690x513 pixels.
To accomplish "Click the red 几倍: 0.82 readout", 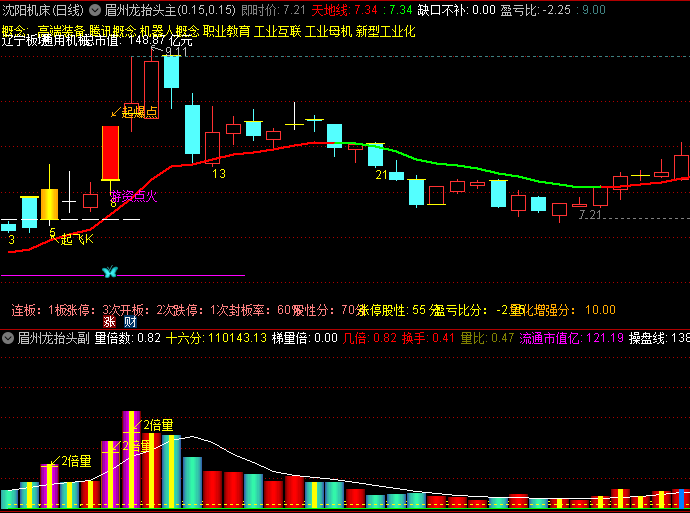I will coord(370,338).
